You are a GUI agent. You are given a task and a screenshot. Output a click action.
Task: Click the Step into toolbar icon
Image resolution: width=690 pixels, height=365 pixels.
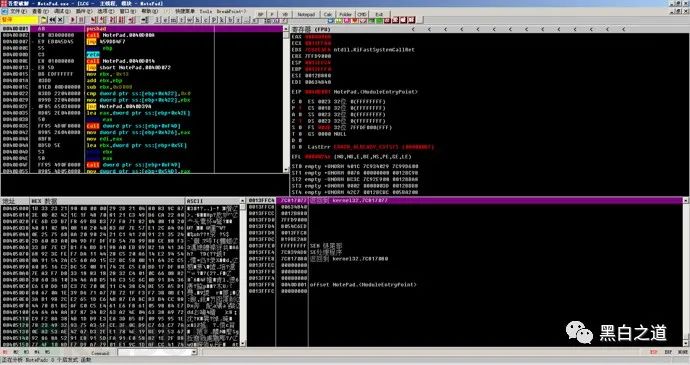[x=94, y=20]
